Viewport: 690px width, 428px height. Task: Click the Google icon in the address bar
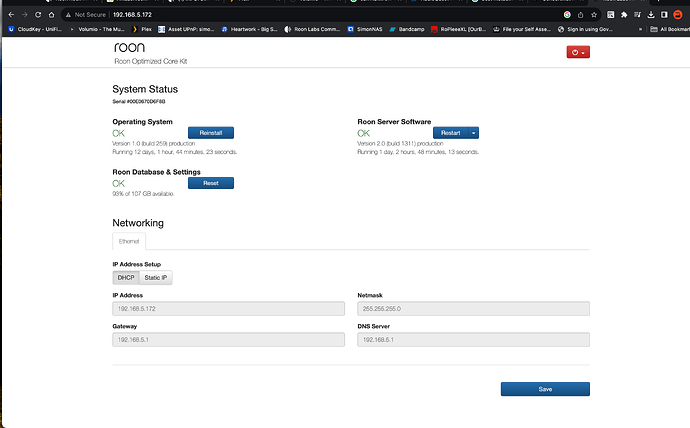(567, 15)
